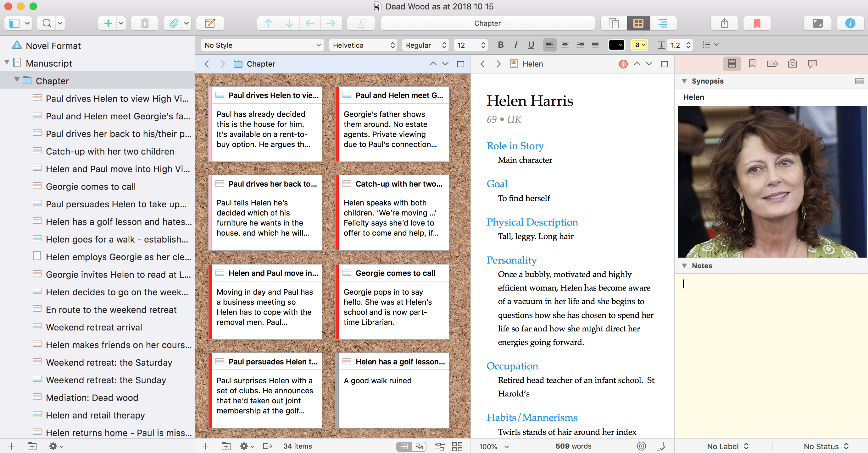Select Georgie comes to call in binder
Image resolution: width=868 pixels, height=453 pixels.
coord(91,187)
